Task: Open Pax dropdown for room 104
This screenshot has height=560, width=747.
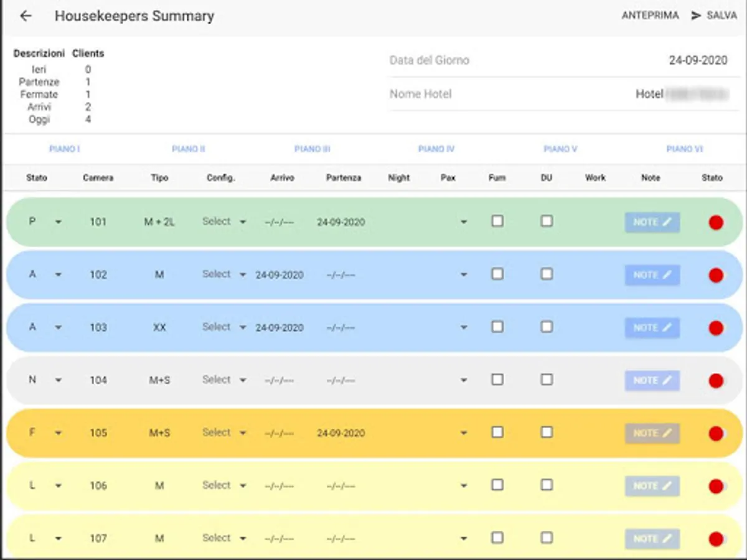Action: [463, 380]
